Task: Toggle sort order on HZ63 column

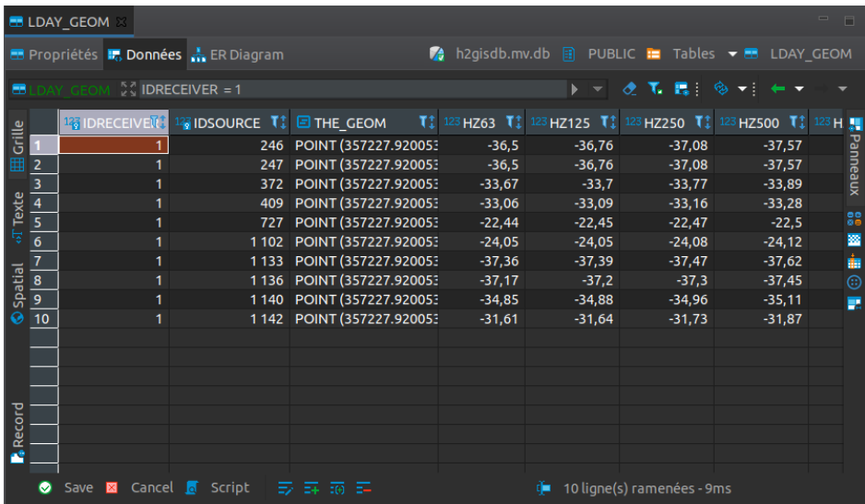Action: click(518, 122)
